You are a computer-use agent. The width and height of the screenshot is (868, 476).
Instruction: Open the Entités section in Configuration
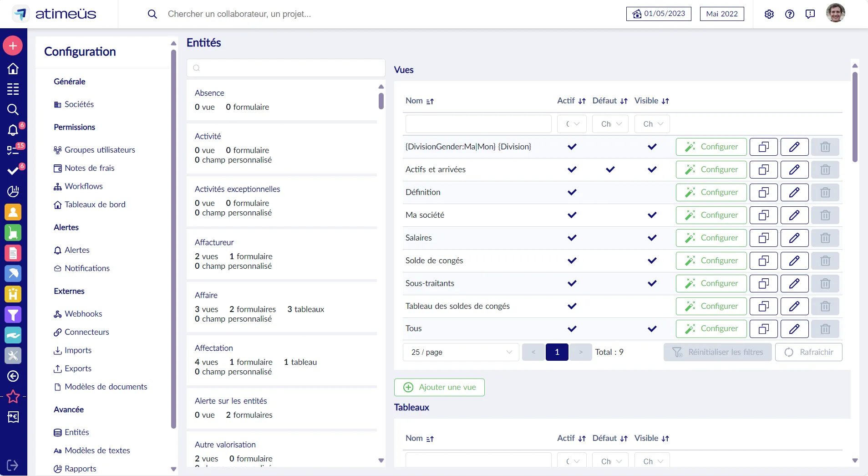pos(76,432)
